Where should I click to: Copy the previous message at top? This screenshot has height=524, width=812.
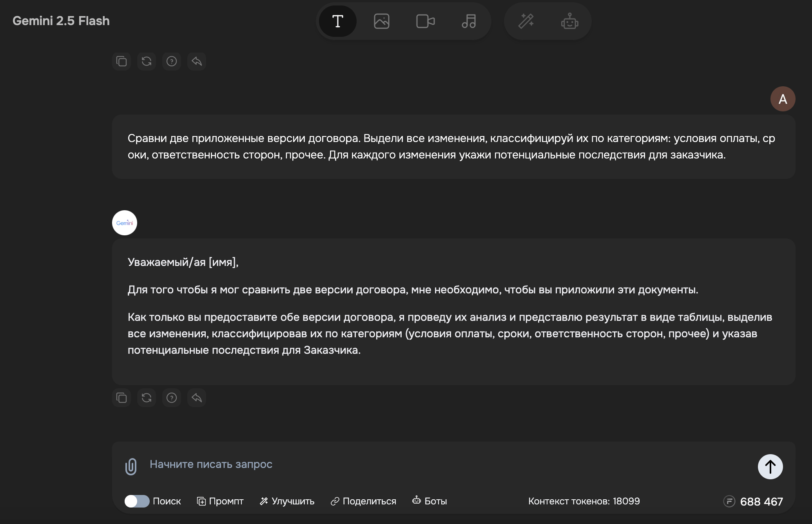121,61
